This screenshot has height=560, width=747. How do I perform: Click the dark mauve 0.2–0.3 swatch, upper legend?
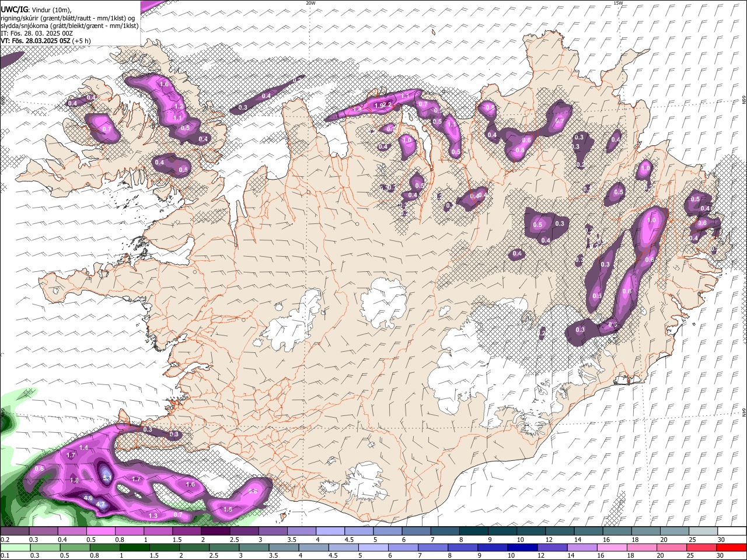pyautogui.click(x=15, y=531)
